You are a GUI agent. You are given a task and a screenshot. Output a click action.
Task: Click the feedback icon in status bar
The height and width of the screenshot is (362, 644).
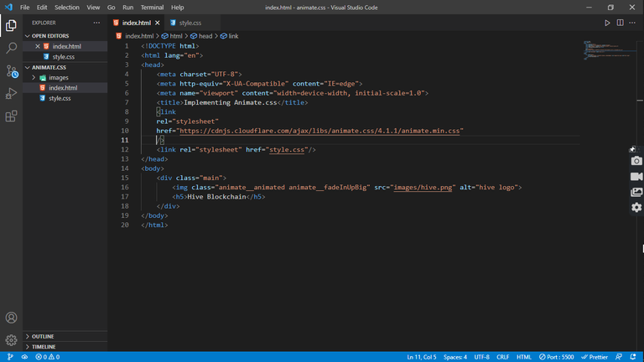click(619, 357)
